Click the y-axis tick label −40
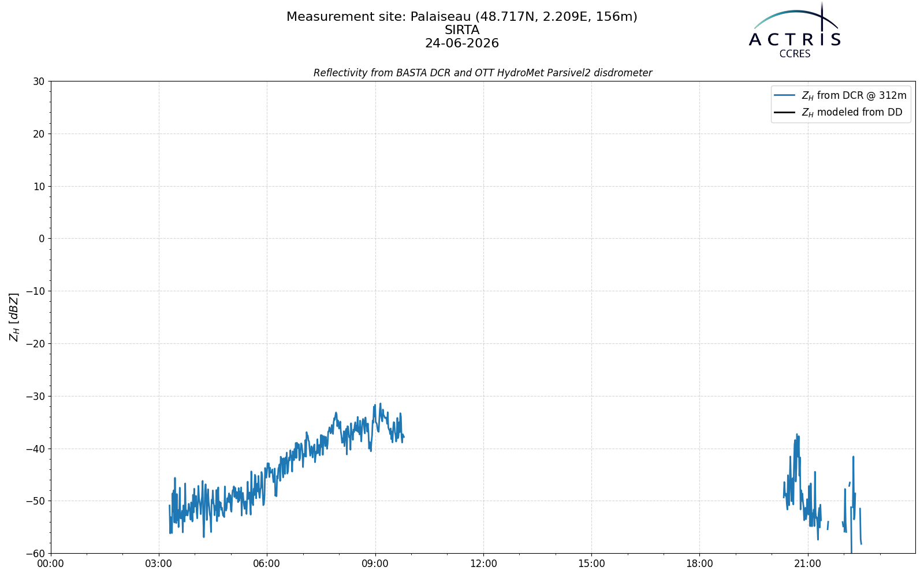Screen dimensions: 924x578 [x=35, y=449]
